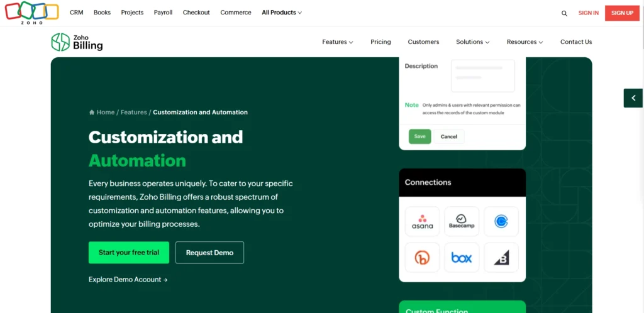
Task: Open the search magnifier icon
Action: 564,13
